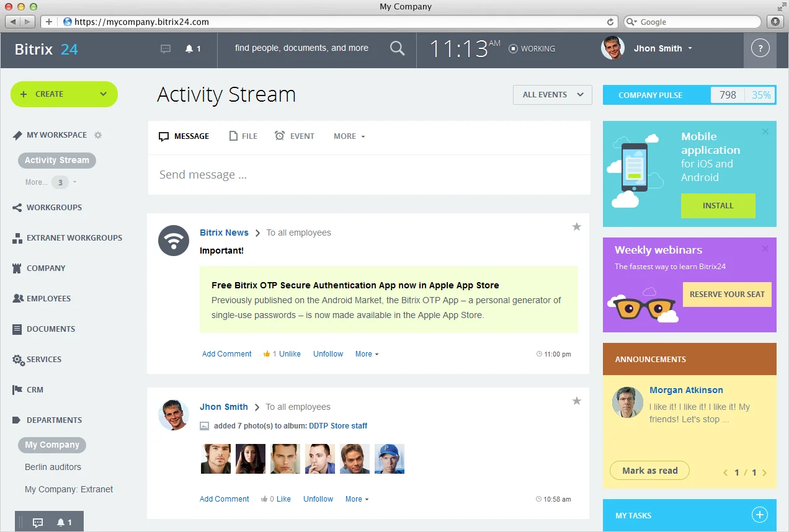Click the browser add bookmark plus button
Image resolution: width=789 pixels, height=532 pixels.
point(49,22)
